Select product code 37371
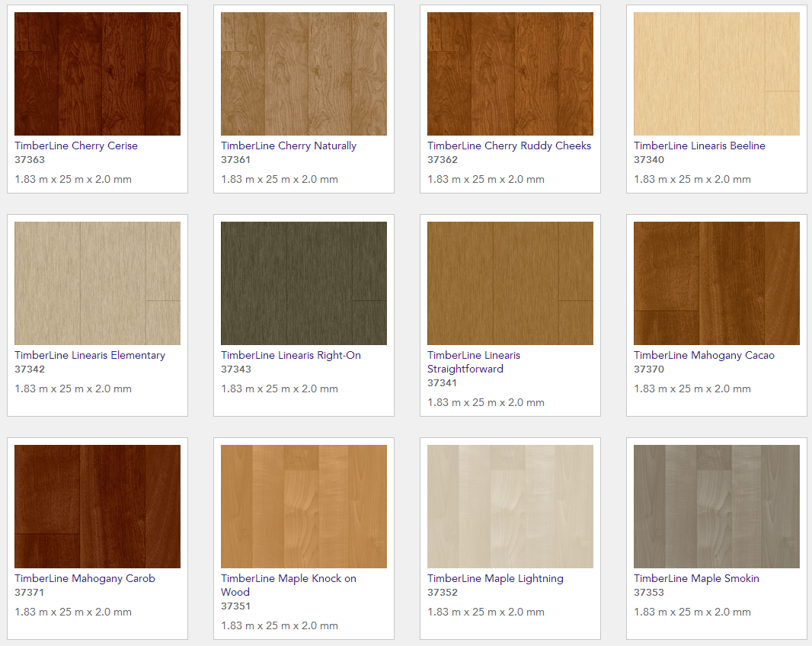This screenshot has width=812, height=646. (29, 592)
